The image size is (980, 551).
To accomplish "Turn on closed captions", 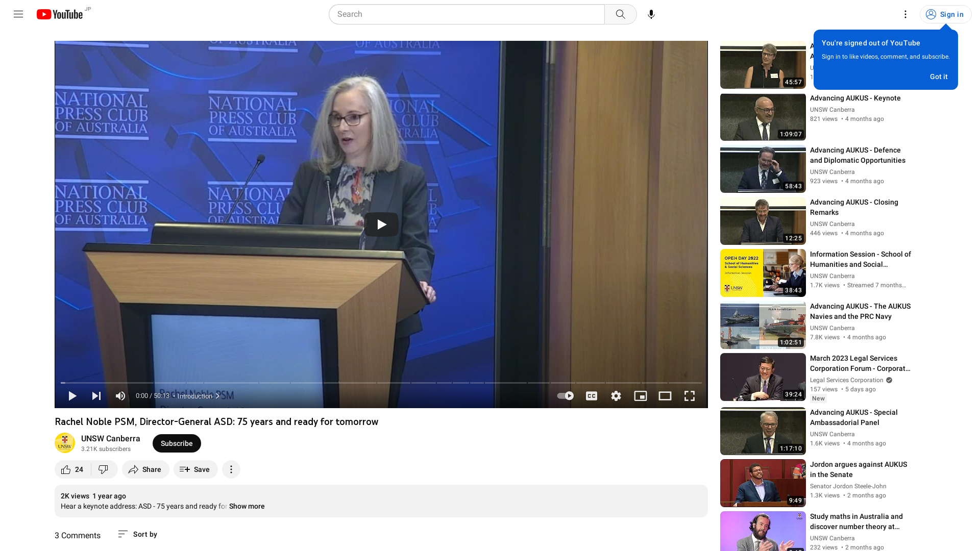I will click(592, 396).
